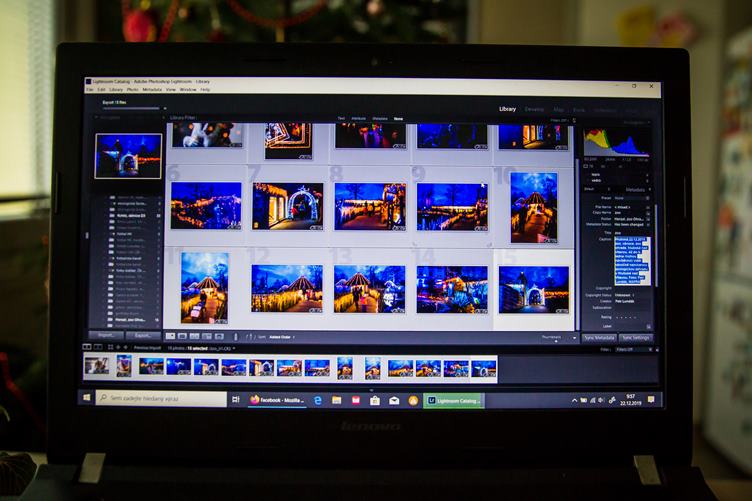
Task: Open Windows Start menu
Action: [87, 398]
